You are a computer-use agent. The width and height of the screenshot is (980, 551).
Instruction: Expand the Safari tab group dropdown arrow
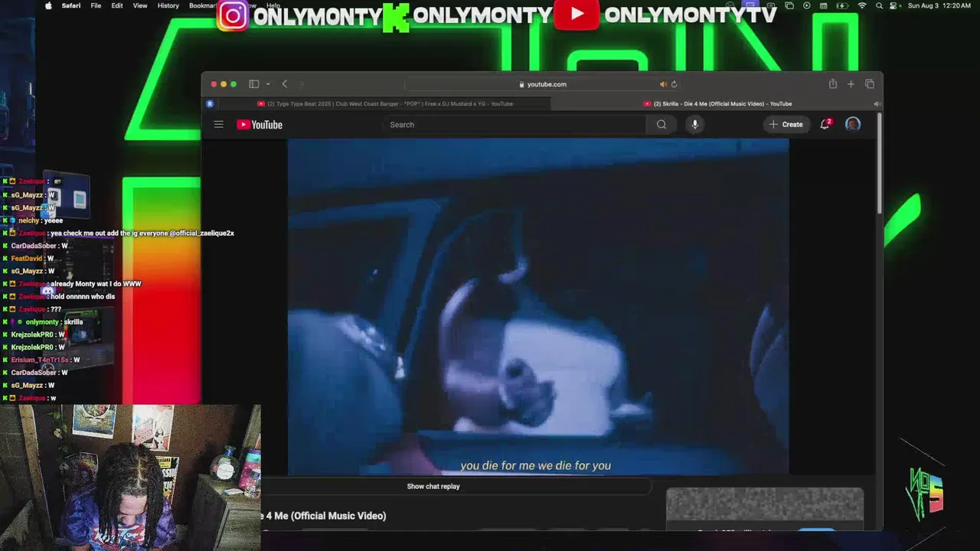click(x=268, y=84)
